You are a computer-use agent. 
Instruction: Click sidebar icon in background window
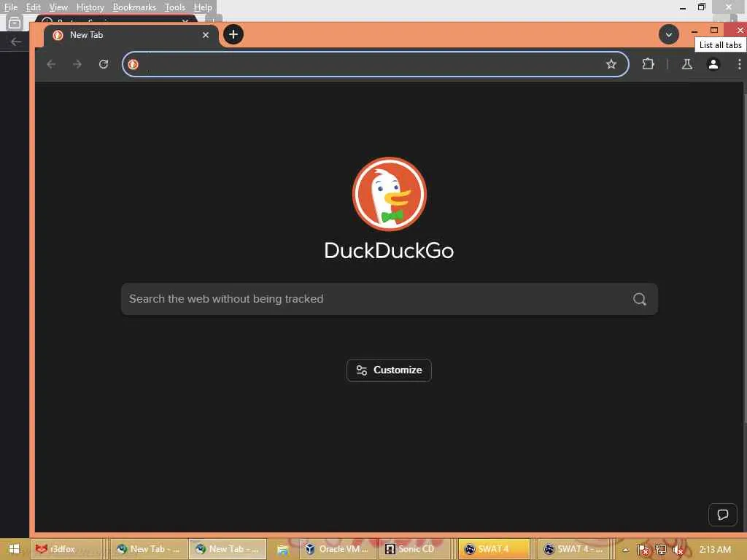[x=15, y=23]
